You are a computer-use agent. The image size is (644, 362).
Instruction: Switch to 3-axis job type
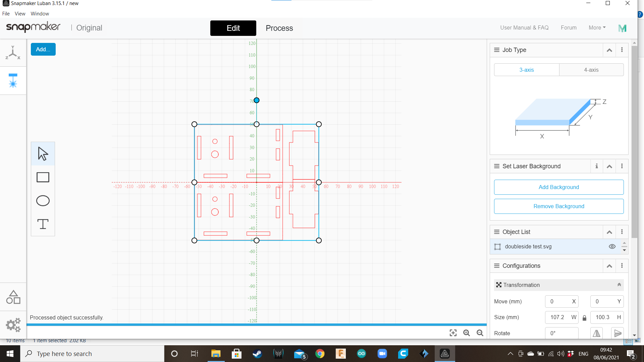526,69
